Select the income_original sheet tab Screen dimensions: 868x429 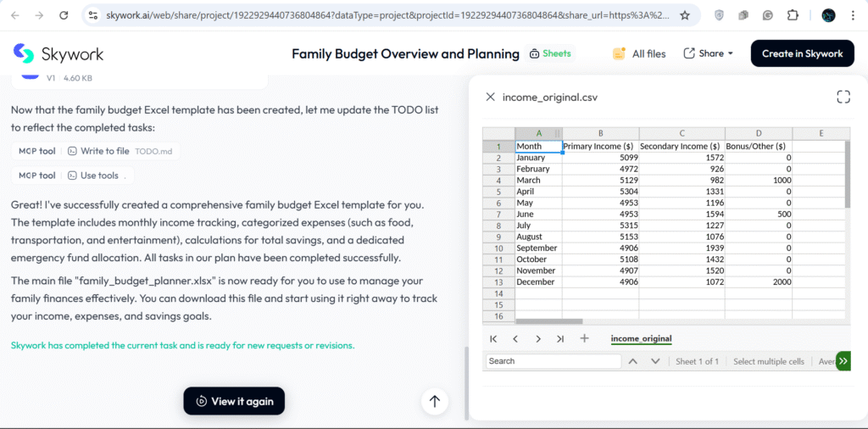click(641, 339)
